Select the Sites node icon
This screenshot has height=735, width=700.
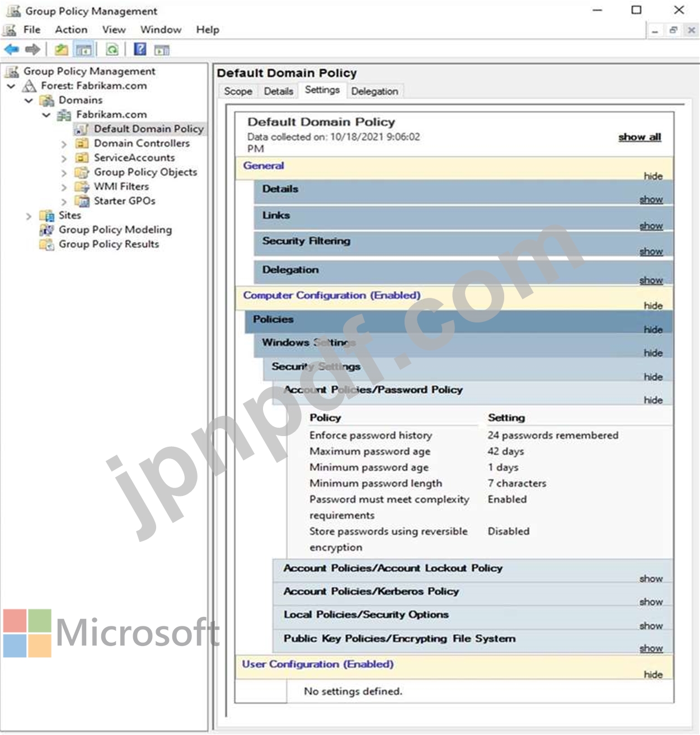click(x=46, y=216)
